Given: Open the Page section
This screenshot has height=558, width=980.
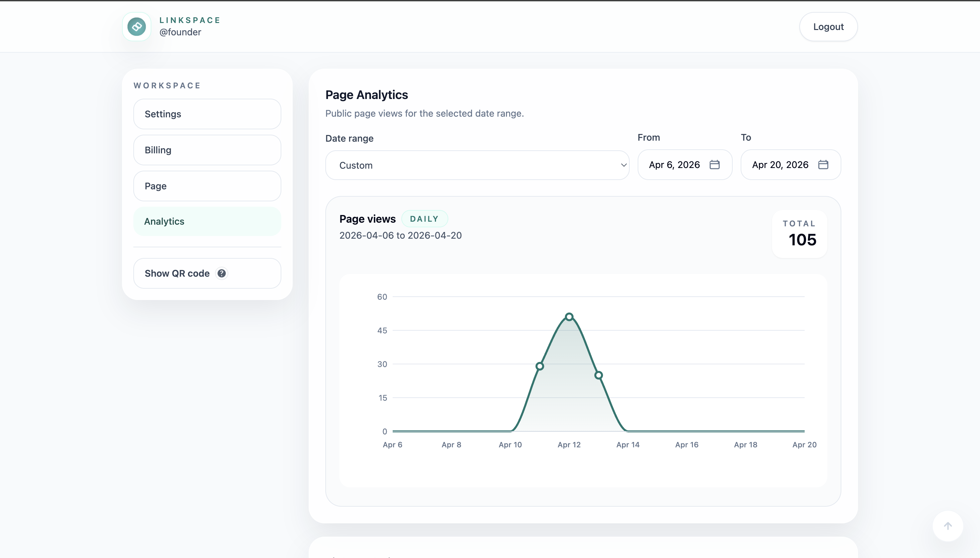Looking at the screenshot, I should tap(207, 186).
